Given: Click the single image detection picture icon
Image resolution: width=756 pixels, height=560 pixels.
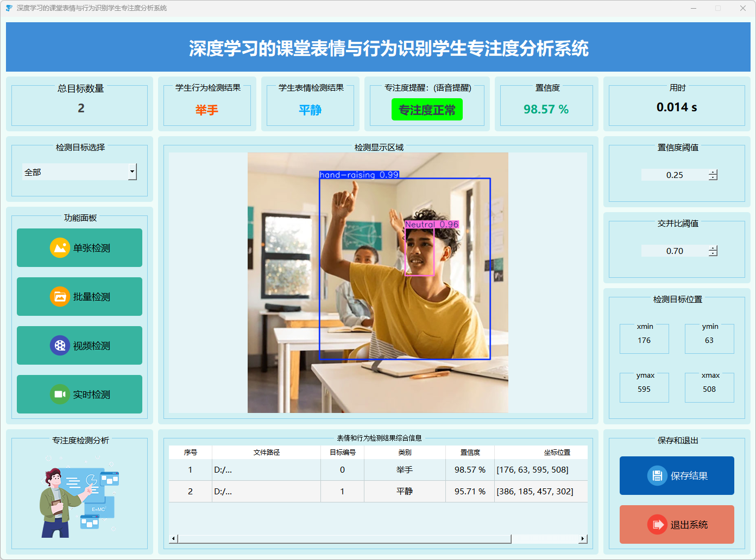Looking at the screenshot, I should pyautogui.click(x=60, y=248).
